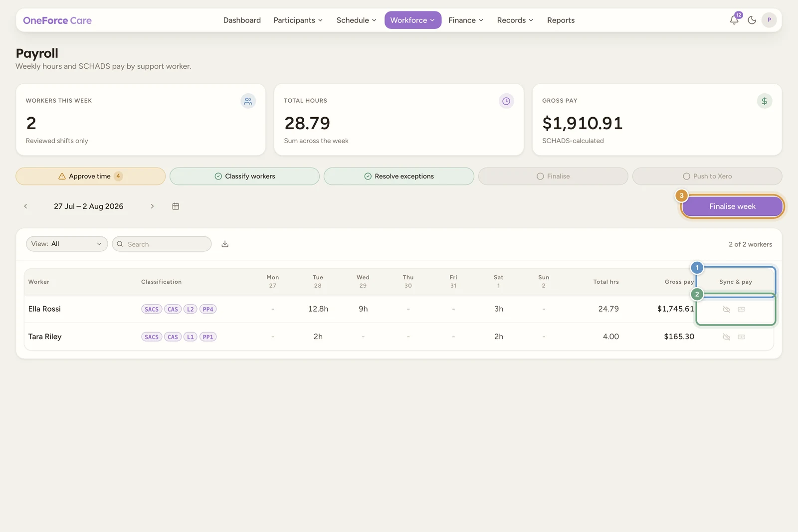The width and height of the screenshot is (798, 532).
Task: Click Tara Riley's gross pay $165.30
Action: (x=679, y=337)
